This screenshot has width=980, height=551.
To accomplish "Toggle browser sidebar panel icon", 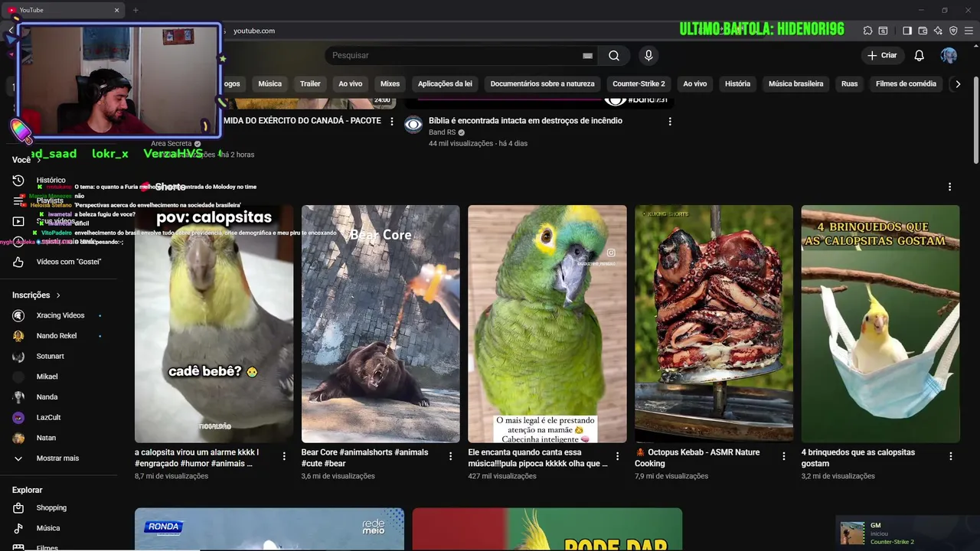I will coord(907,31).
